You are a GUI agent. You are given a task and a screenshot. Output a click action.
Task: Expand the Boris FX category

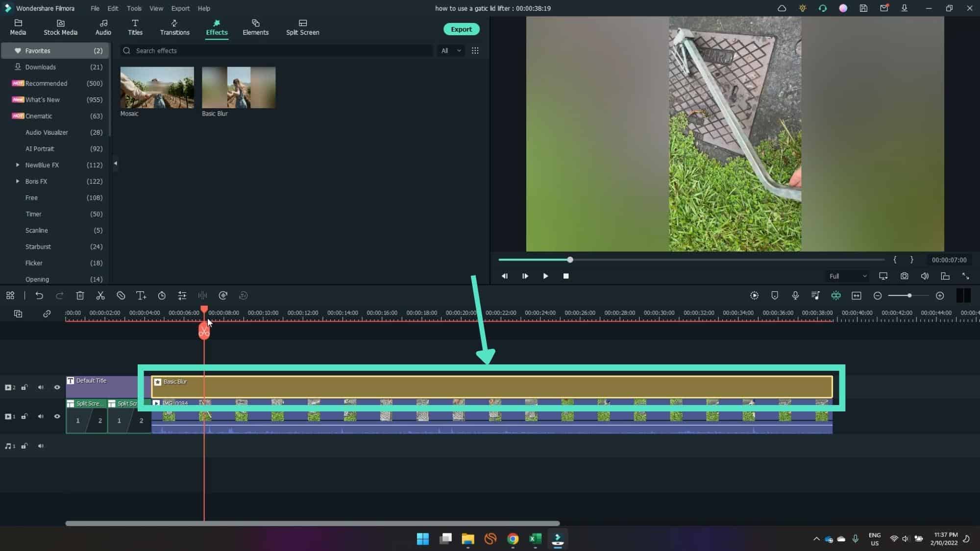[18, 181]
